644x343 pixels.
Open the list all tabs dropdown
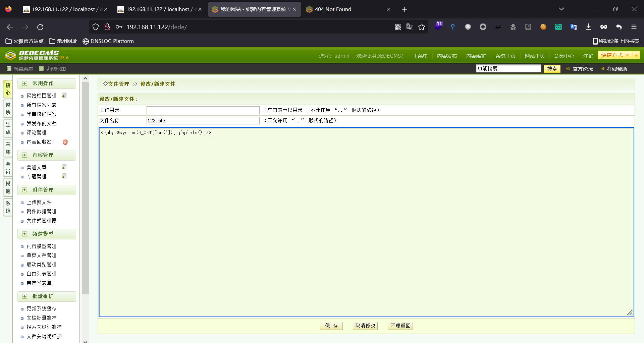click(x=561, y=9)
